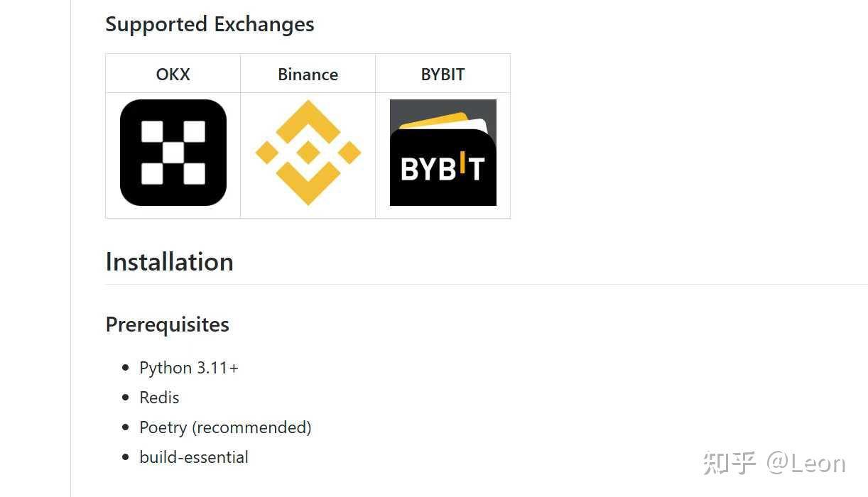The height and width of the screenshot is (497, 868).
Task: Select the OKX column header
Action: click(173, 75)
